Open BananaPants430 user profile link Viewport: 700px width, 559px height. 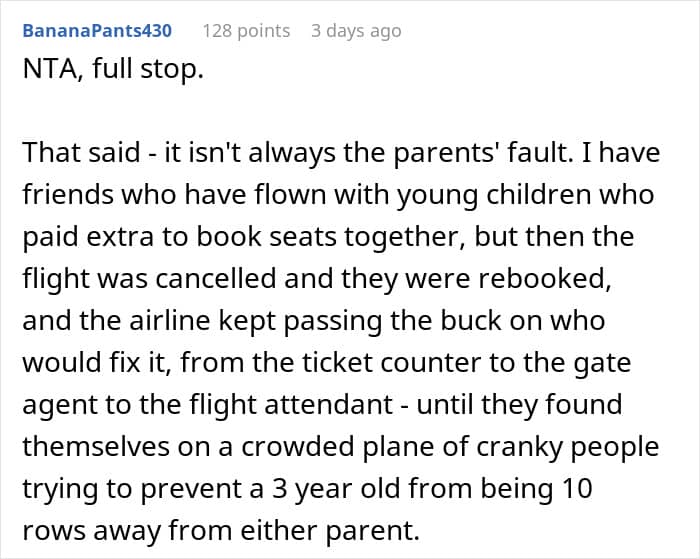pyautogui.click(x=96, y=31)
